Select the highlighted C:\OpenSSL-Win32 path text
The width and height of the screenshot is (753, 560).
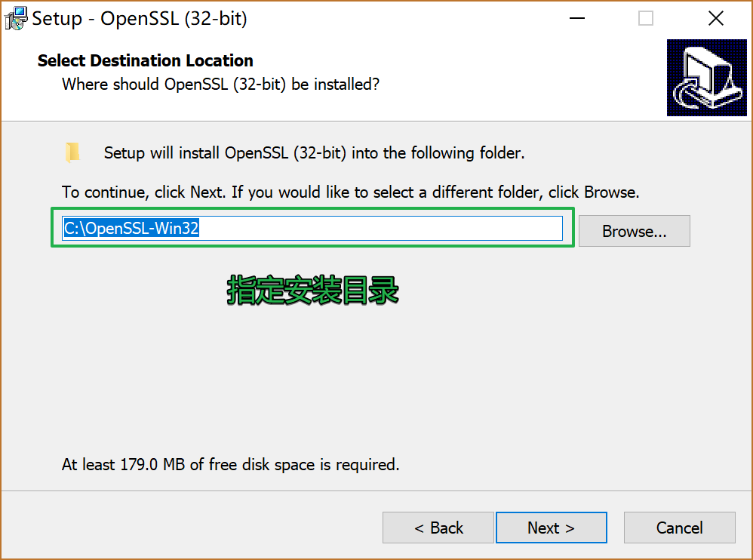[131, 229]
